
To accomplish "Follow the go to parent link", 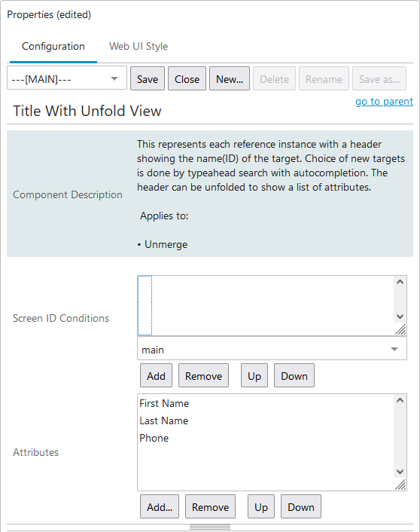I will tap(384, 102).
